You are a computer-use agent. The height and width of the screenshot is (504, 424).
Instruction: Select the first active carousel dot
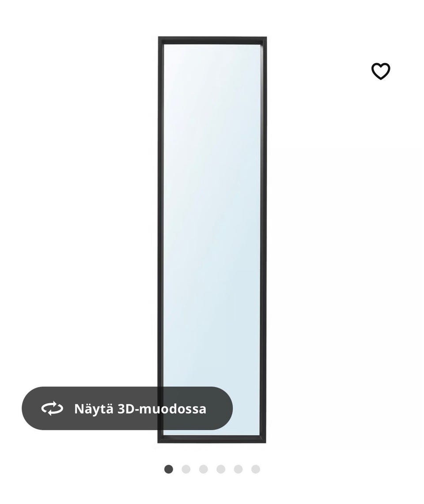coord(169,469)
